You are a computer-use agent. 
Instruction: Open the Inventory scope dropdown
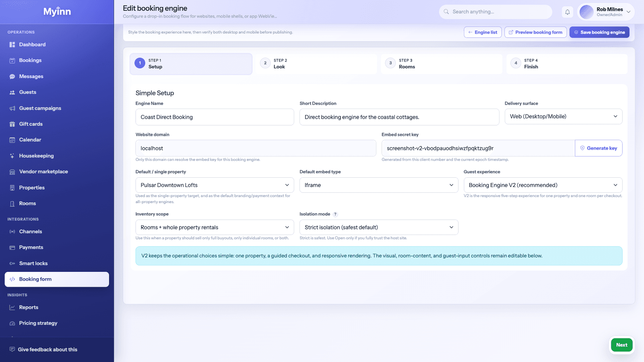(215, 227)
